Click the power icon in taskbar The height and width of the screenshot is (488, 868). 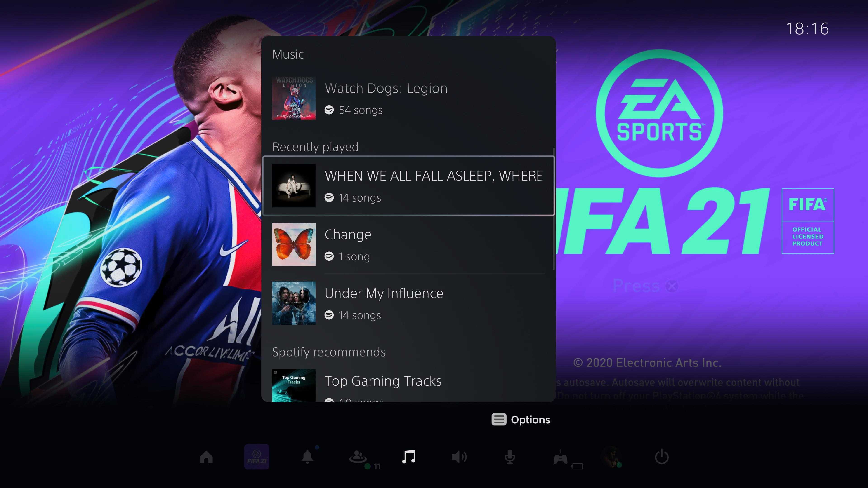[x=661, y=456]
